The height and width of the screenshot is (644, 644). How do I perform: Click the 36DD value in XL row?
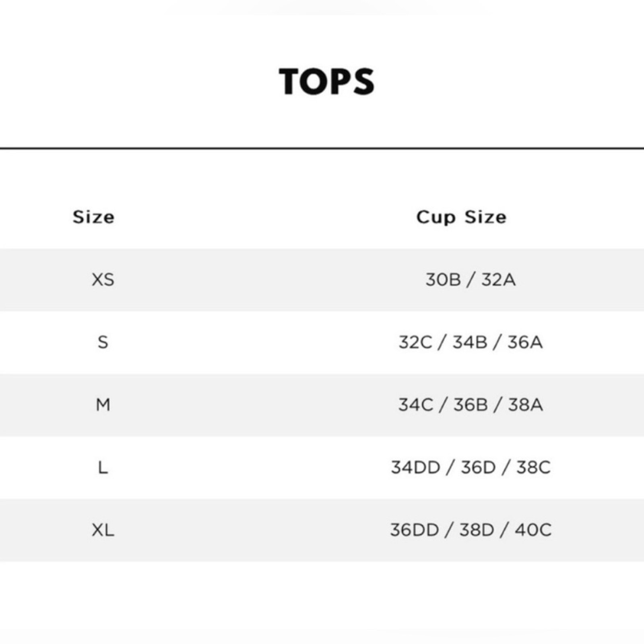pyautogui.click(x=415, y=530)
